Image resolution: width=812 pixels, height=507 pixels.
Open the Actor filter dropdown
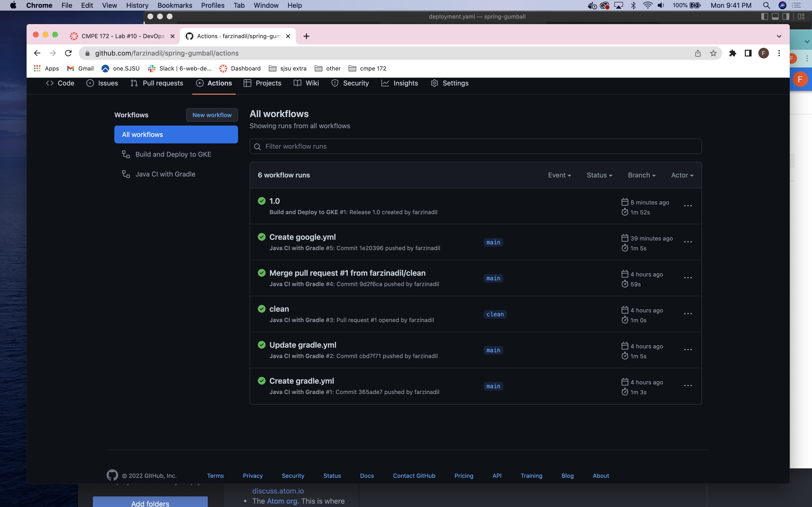point(682,175)
